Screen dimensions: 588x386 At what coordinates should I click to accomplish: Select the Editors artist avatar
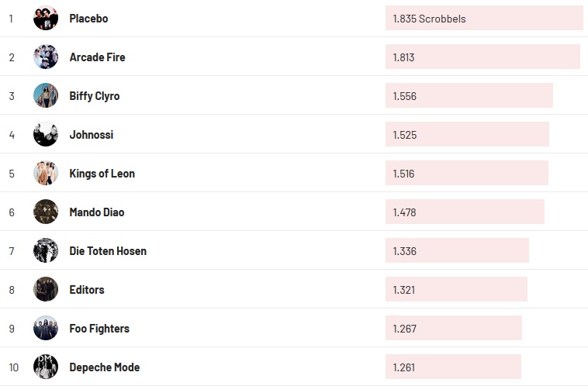tap(46, 289)
